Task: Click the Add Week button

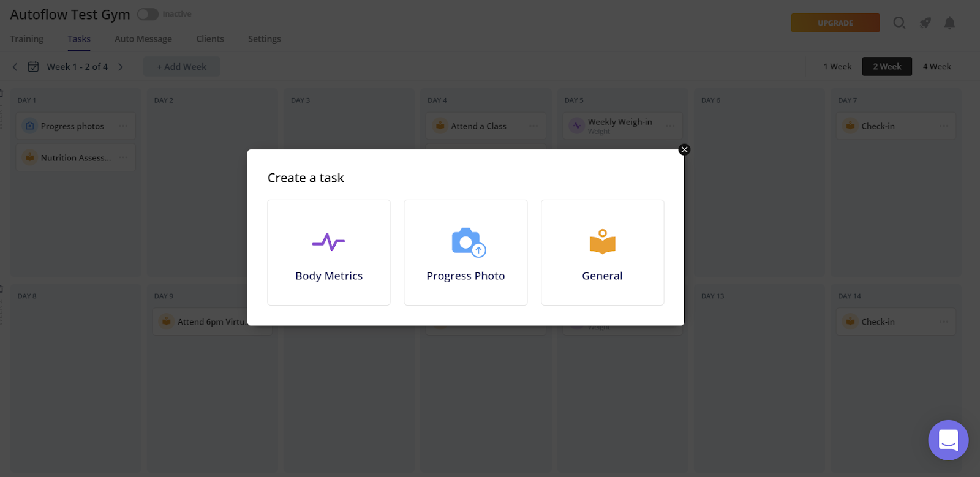Action: [182, 67]
